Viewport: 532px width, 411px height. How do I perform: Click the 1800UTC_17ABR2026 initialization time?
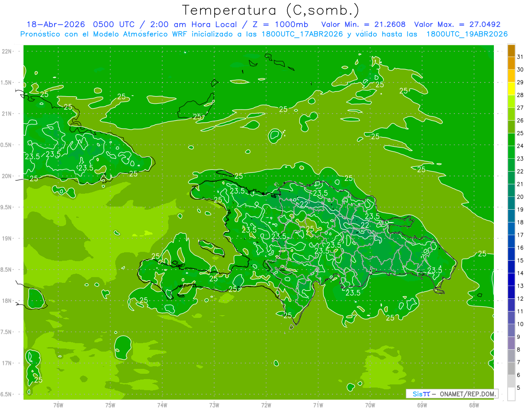pyautogui.click(x=302, y=34)
